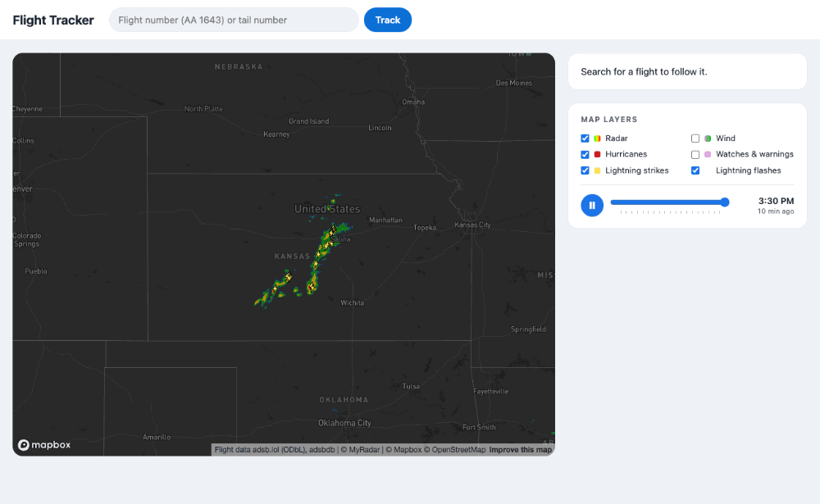Click the Springfield map label

pos(528,329)
